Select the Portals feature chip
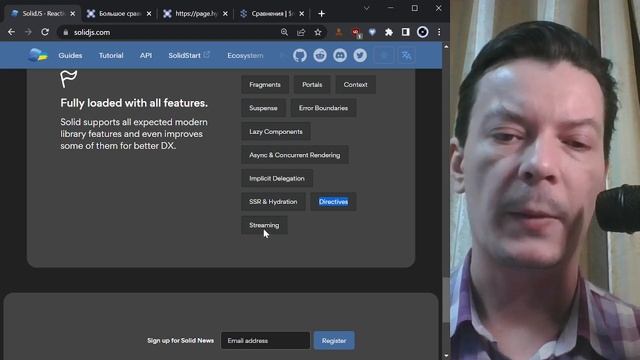Image resolution: width=640 pixels, height=360 pixels. coord(312,84)
